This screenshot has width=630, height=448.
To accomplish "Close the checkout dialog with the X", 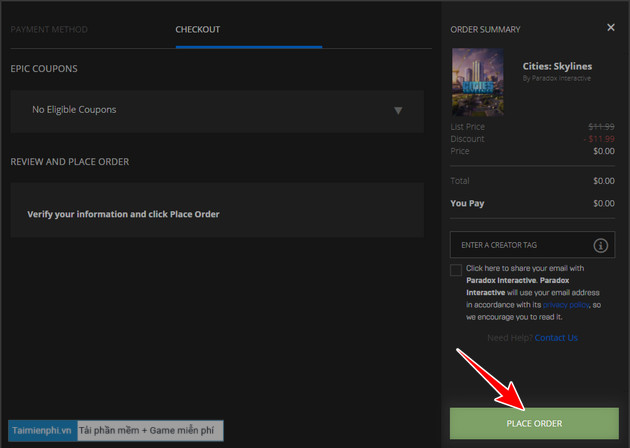I will point(611,27).
